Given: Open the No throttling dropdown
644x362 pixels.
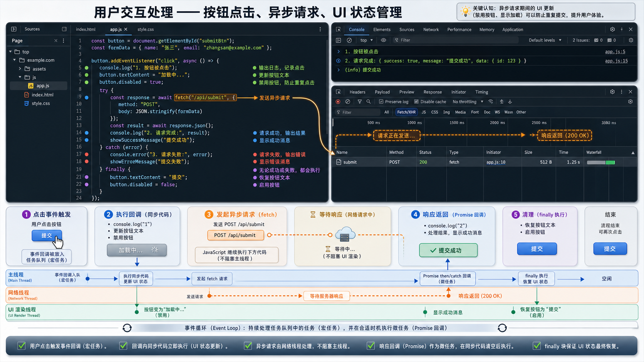Looking at the screenshot, I should (468, 102).
